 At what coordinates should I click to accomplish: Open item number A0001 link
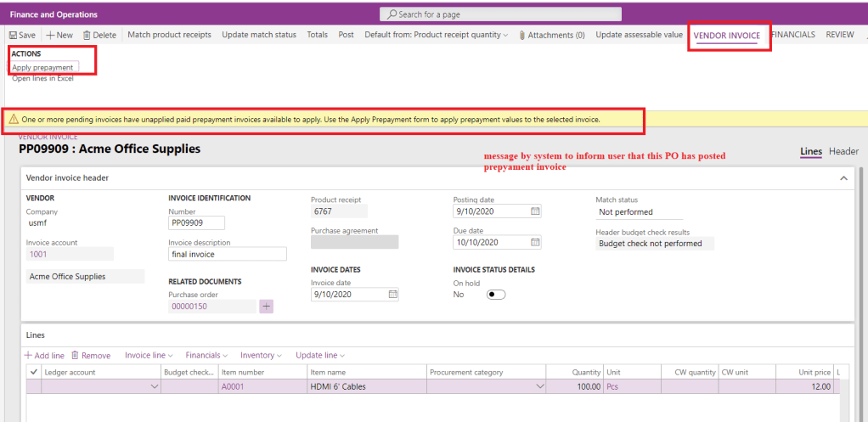tap(232, 386)
